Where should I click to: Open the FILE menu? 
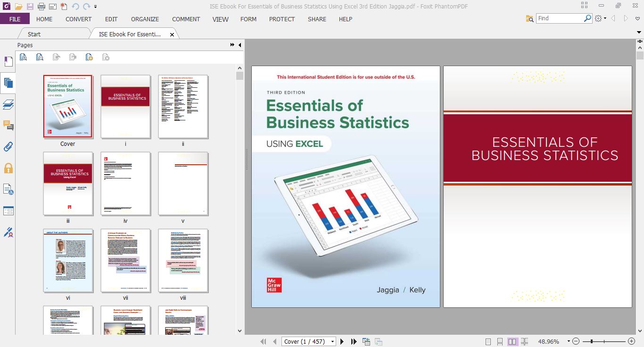point(15,19)
